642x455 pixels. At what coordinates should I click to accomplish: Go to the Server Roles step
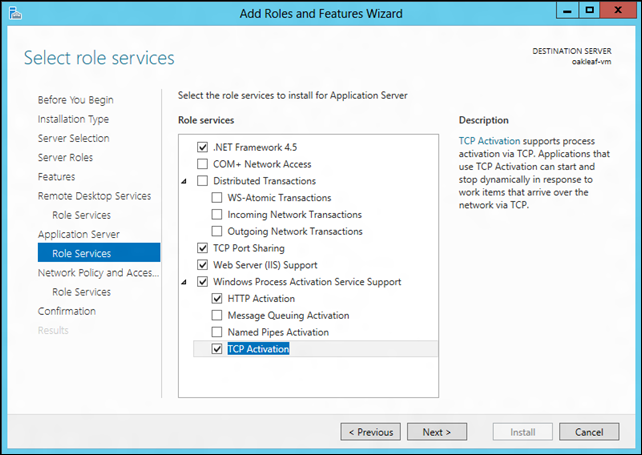[65, 157]
